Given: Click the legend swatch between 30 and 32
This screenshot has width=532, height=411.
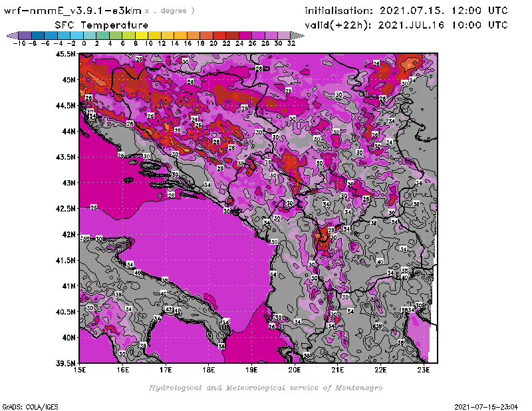Looking at the screenshot, I should (x=284, y=35).
